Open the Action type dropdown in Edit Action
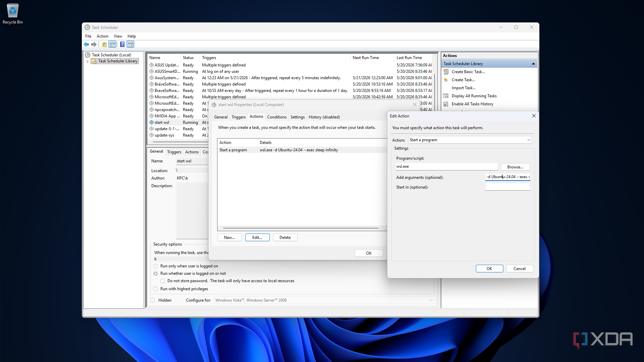The image size is (644, 362). tap(470, 140)
